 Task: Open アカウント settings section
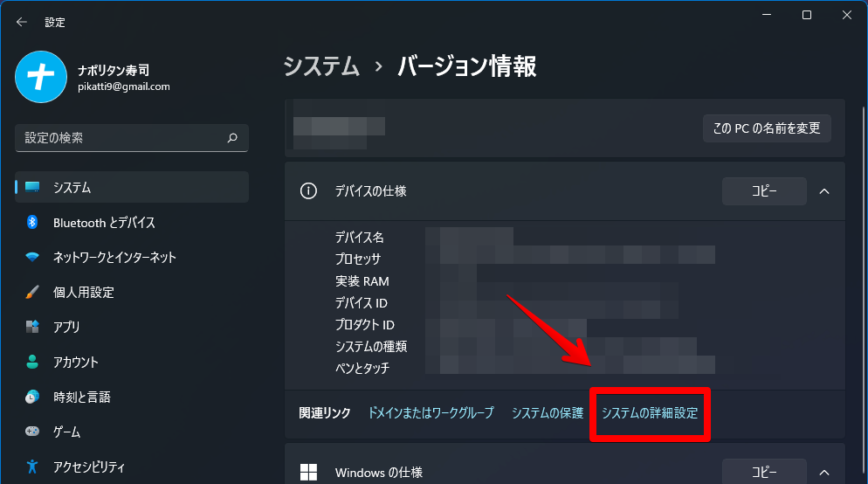(132, 362)
